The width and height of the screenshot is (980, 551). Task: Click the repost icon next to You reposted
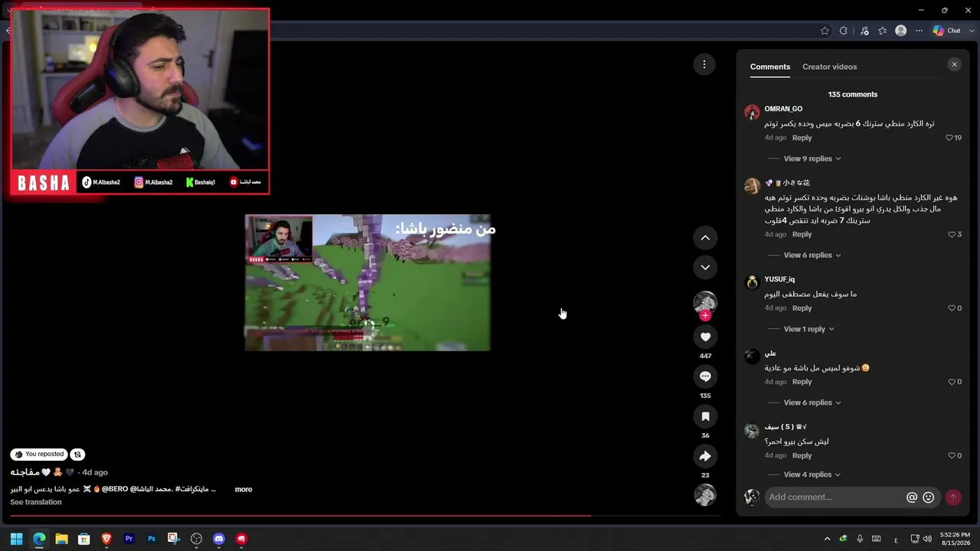pyautogui.click(x=77, y=455)
